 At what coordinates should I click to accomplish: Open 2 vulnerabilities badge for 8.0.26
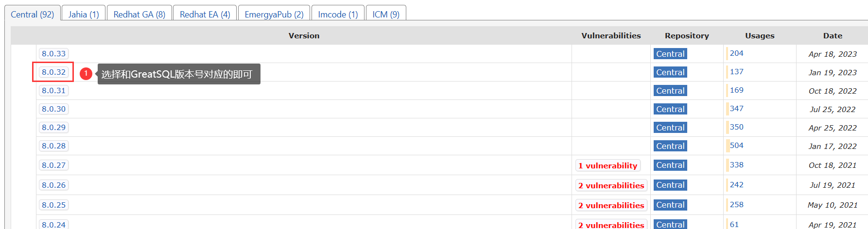click(x=611, y=186)
